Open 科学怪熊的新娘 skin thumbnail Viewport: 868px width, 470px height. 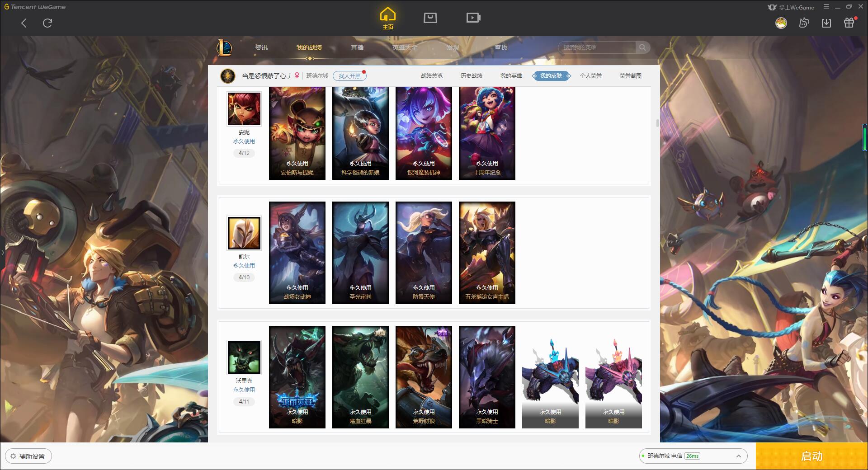coord(360,133)
